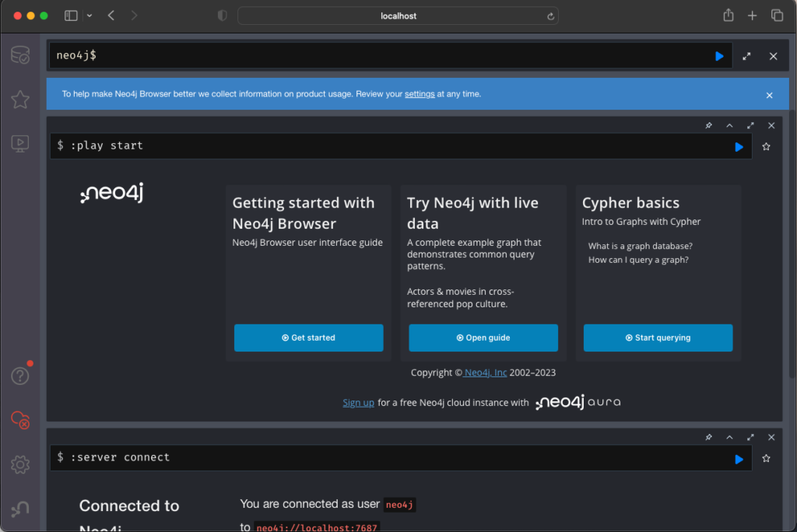Screen dimensions: 797x532
Task: Click the page vertical scrollbar
Action: (x=792, y=244)
